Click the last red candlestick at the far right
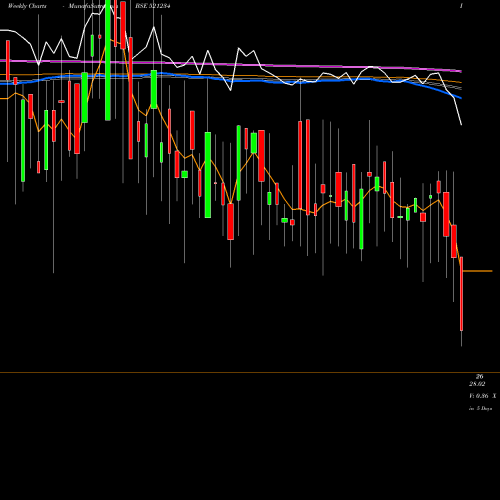The image size is (500, 500). [x=462, y=294]
